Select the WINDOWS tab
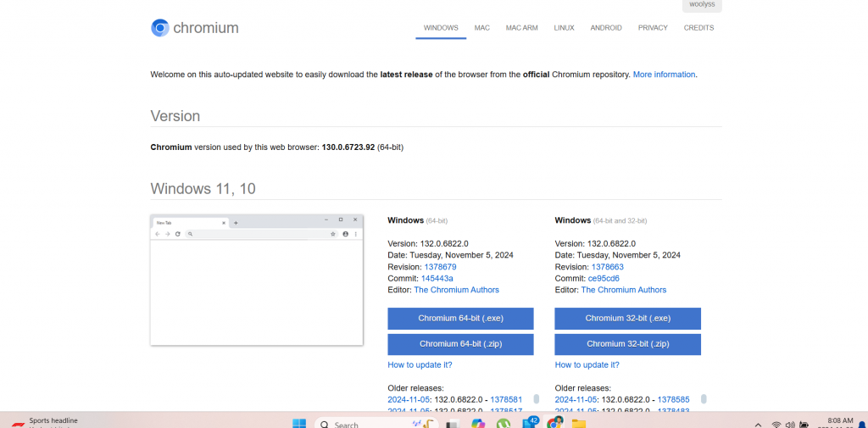 441,28
